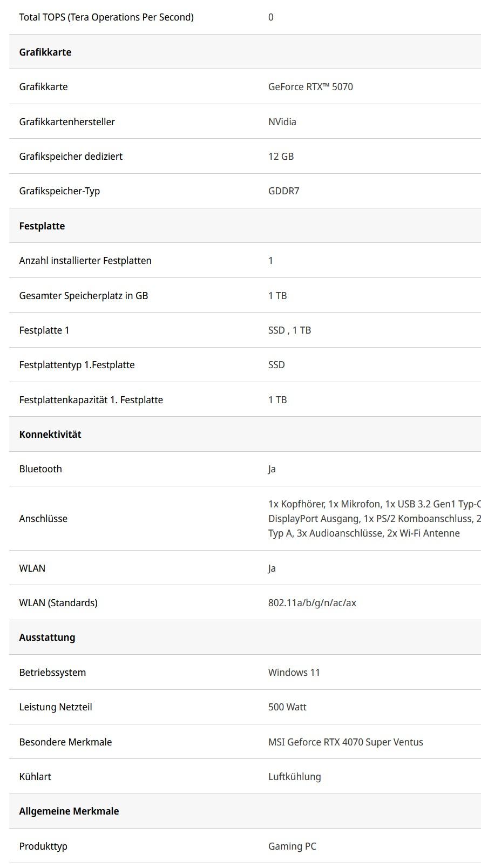
Task: Select the Windows 11 operating system value
Action: [294, 673]
